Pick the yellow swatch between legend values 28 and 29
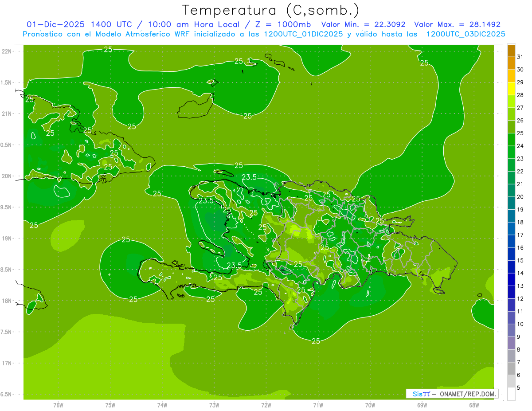The image size is (532, 411). click(x=511, y=89)
